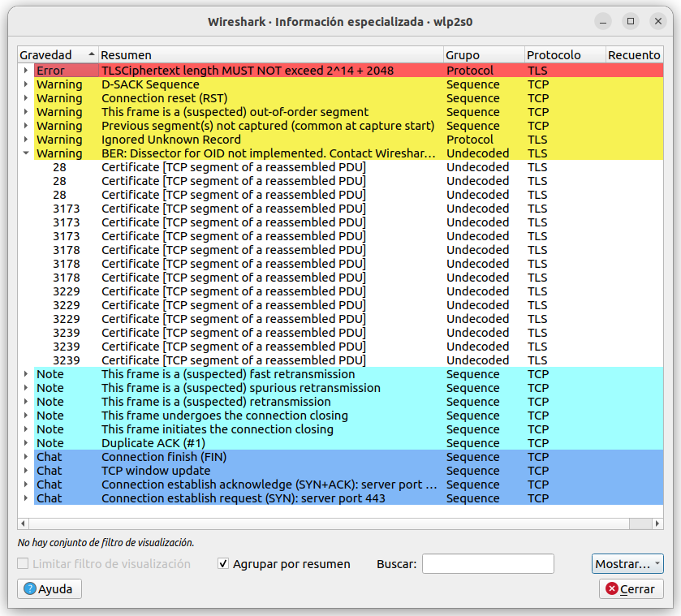Sort by the Grupo column header
681x616 pixels.
click(484, 55)
